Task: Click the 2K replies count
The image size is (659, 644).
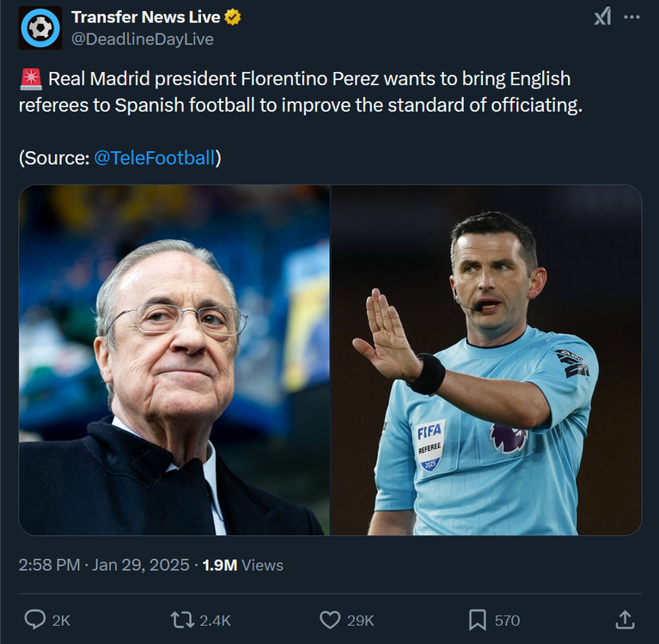Action: coord(61,621)
